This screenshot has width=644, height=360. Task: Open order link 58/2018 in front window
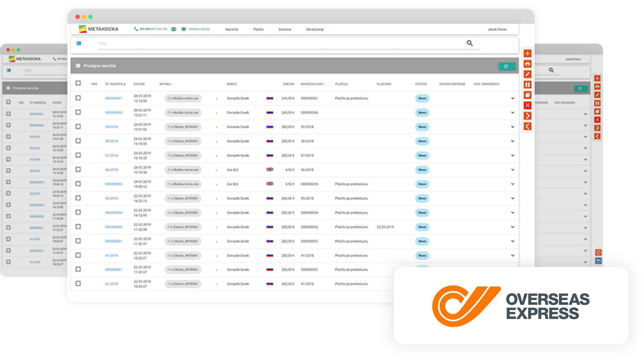coord(111,141)
